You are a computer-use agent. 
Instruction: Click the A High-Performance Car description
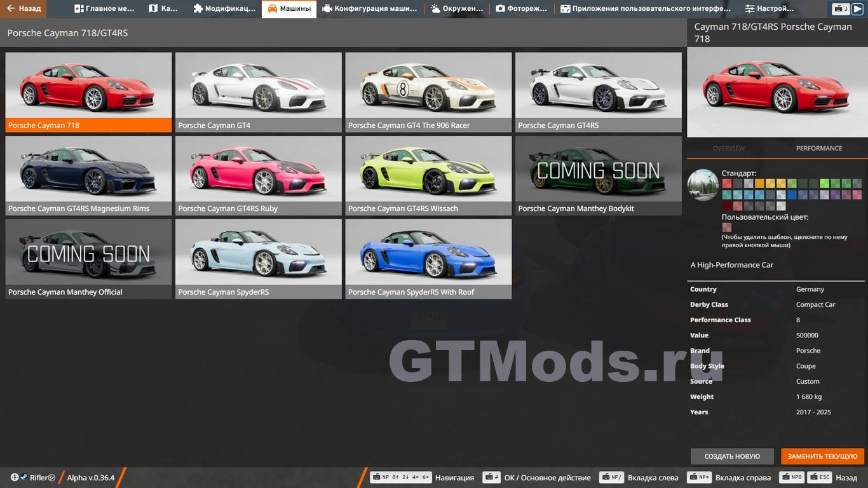coord(732,265)
